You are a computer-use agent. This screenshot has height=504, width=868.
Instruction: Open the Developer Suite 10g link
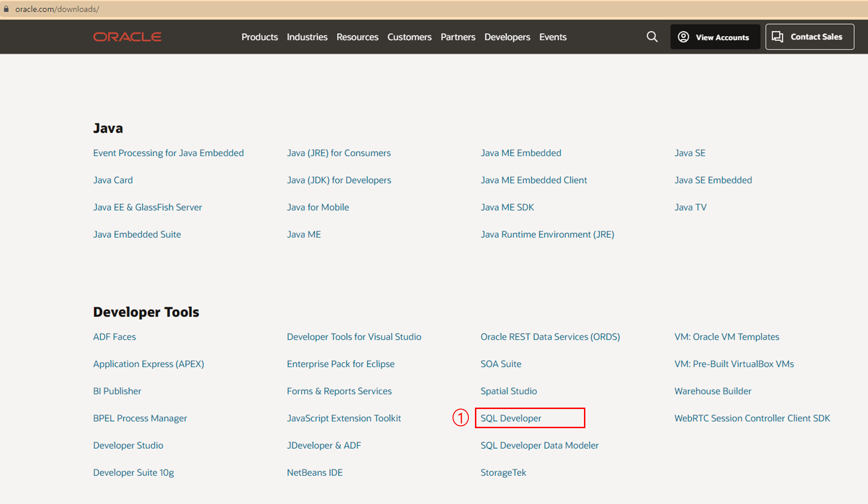tap(133, 473)
